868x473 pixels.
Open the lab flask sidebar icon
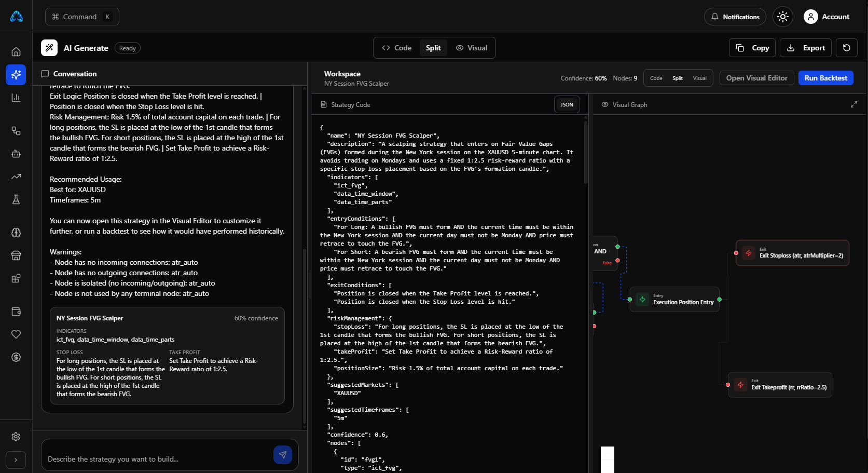tap(16, 199)
